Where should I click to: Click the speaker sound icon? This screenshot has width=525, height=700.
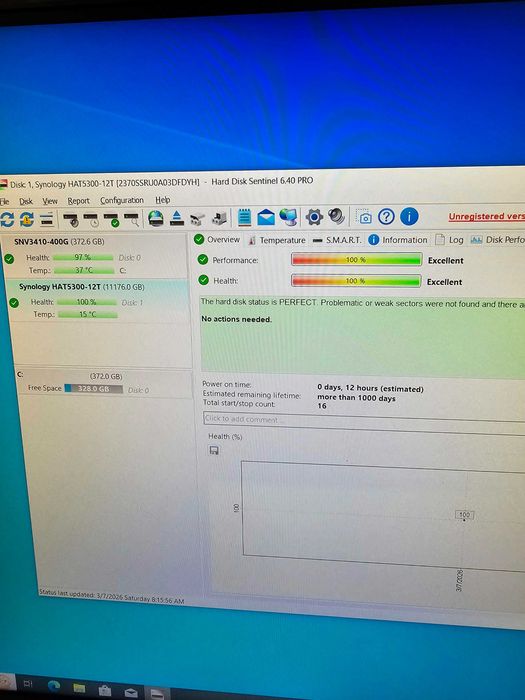(x=336, y=217)
